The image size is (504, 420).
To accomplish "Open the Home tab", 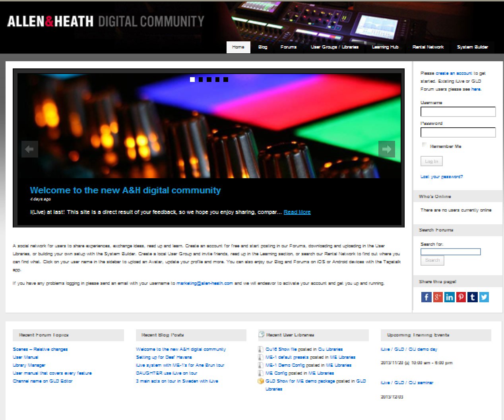I will point(238,47).
